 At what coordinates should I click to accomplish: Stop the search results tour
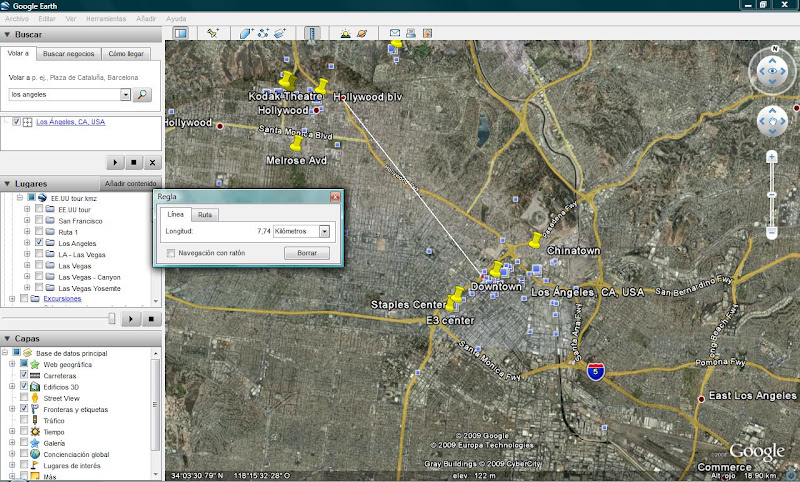[x=134, y=162]
